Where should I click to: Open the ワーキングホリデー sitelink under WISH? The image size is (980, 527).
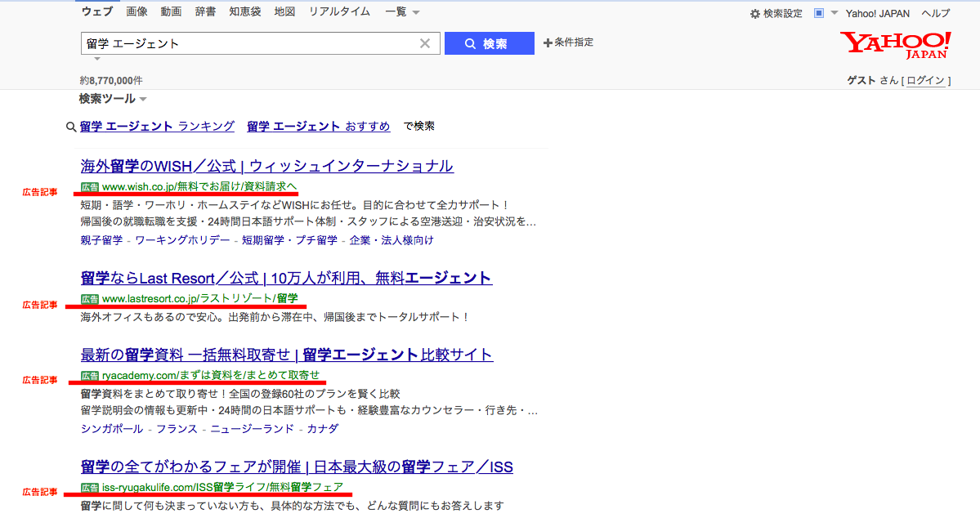182,240
